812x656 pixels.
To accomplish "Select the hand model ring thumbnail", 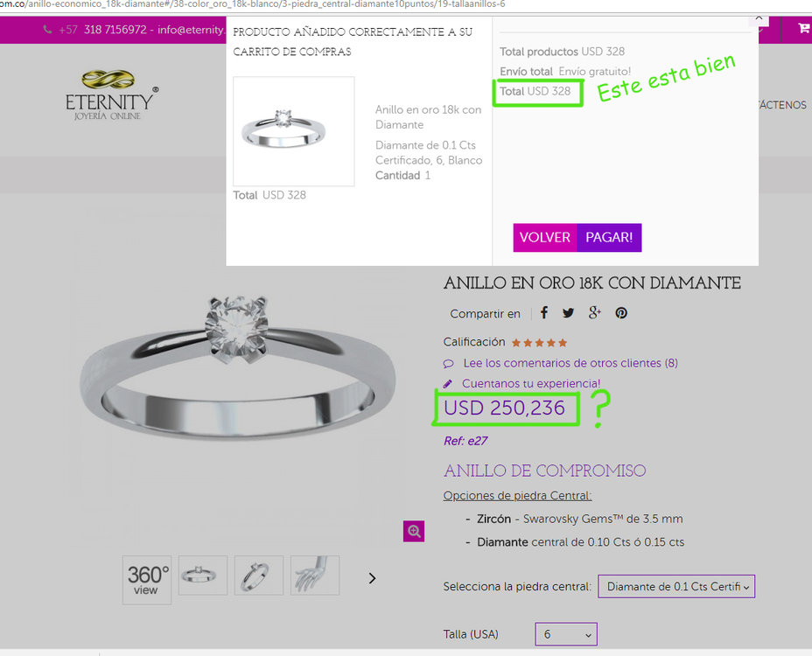I will coord(315,576).
